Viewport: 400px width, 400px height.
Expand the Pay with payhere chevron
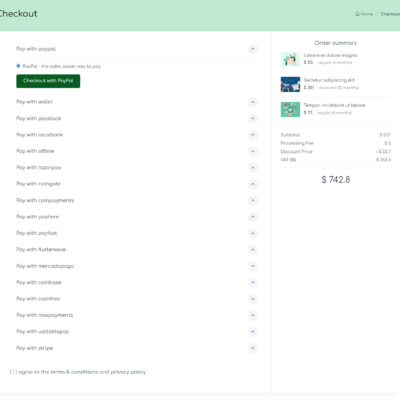(253, 217)
